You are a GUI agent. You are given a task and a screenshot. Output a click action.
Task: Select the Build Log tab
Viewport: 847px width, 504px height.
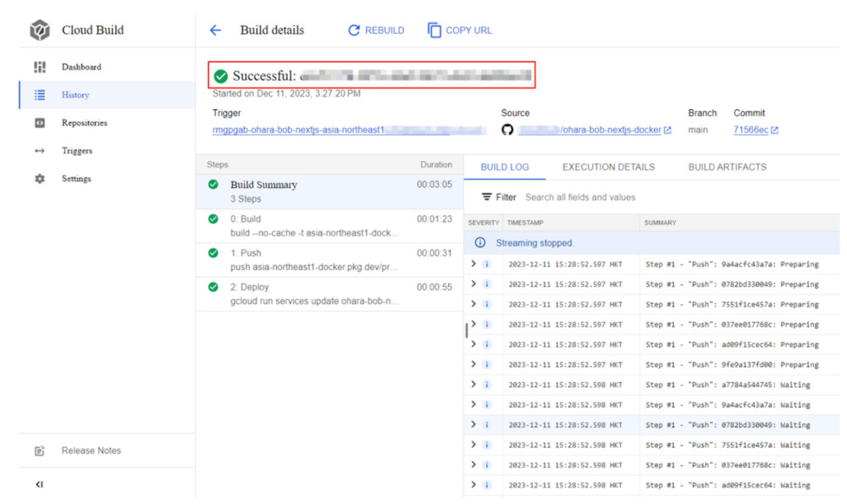click(505, 167)
